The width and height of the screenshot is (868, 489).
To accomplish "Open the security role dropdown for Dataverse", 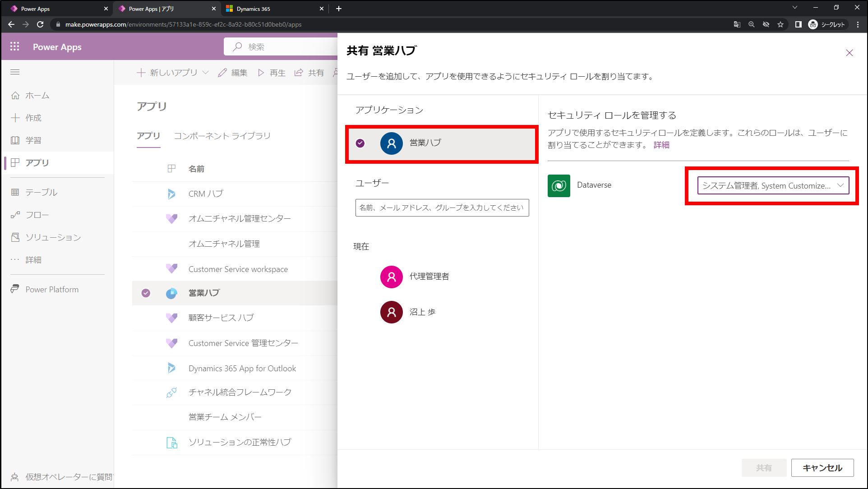I will (x=773, y=186).
